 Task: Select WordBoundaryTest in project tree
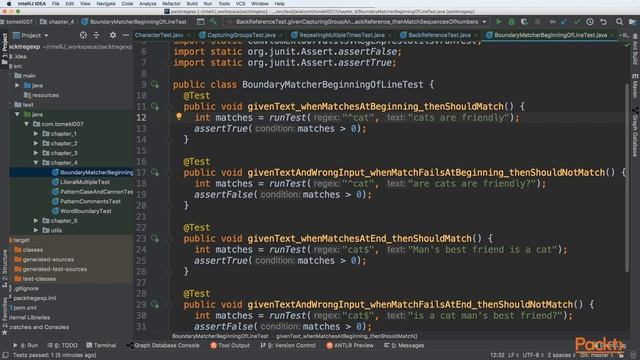(x=86, y=211)
